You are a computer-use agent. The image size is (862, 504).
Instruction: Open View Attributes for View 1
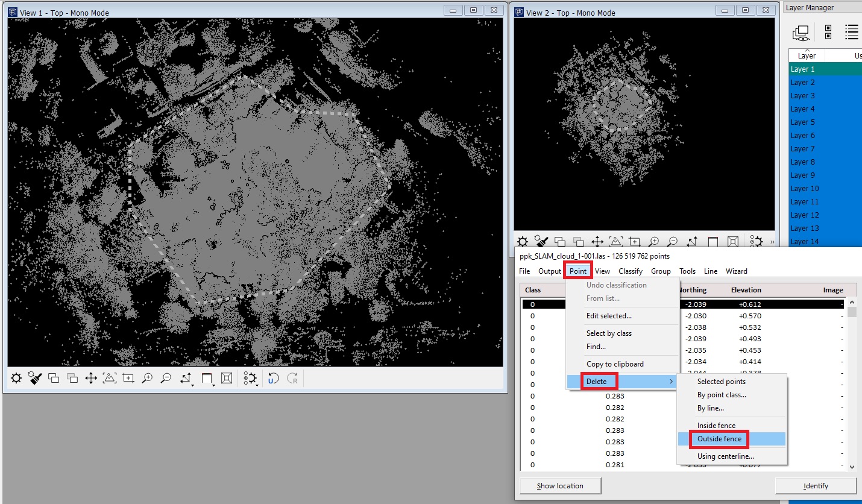pos(16,378)
